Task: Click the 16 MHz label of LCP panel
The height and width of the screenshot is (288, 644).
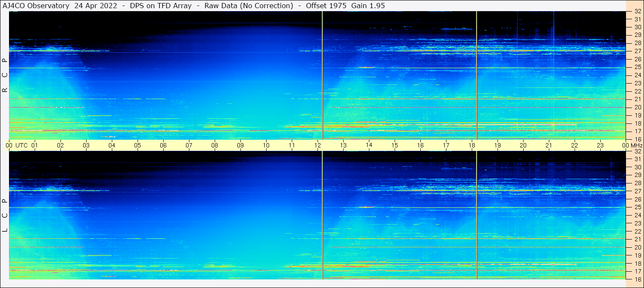Action: [x=638, y=279]
